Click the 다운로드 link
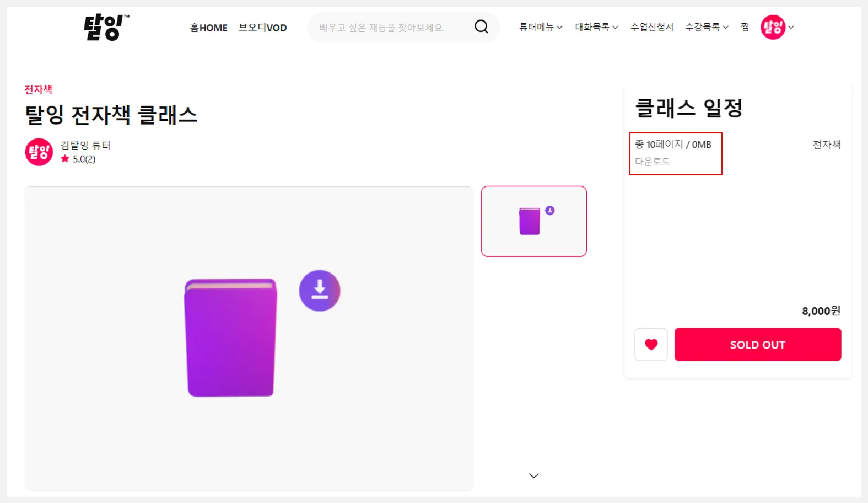The image size is (868, 503). coord(653,162)
